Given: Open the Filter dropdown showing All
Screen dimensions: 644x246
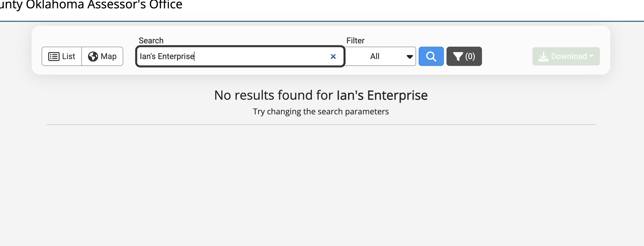Looking at the screenshot, I should click(x=380, y=56).
